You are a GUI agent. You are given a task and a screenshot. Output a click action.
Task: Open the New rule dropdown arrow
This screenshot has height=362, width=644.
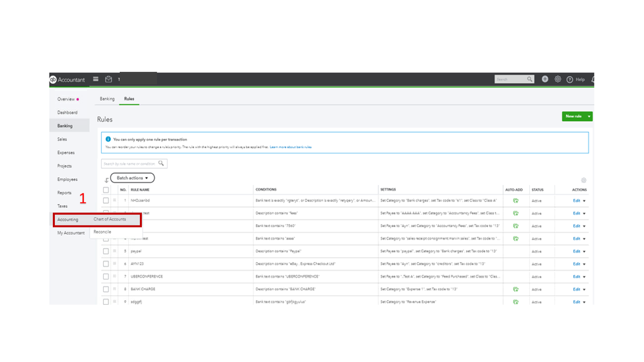tap(589, 117)
